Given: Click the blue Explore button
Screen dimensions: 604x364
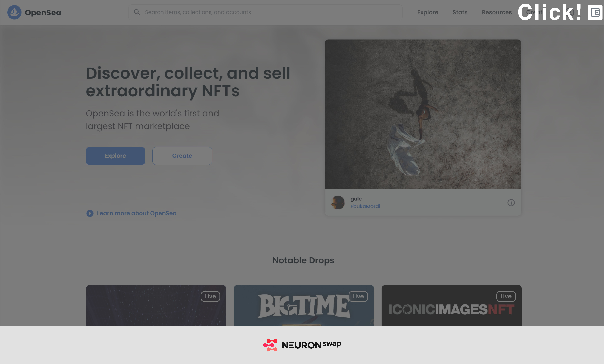Looking at the screenshot, I should pos(115,156).
